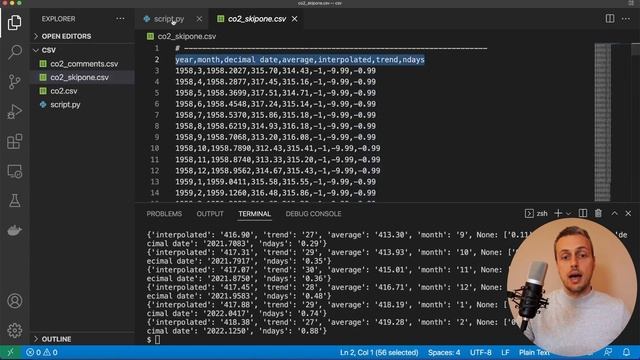640x360 pixels.
Task: Open the Run and Debug view
Action: 15,111
